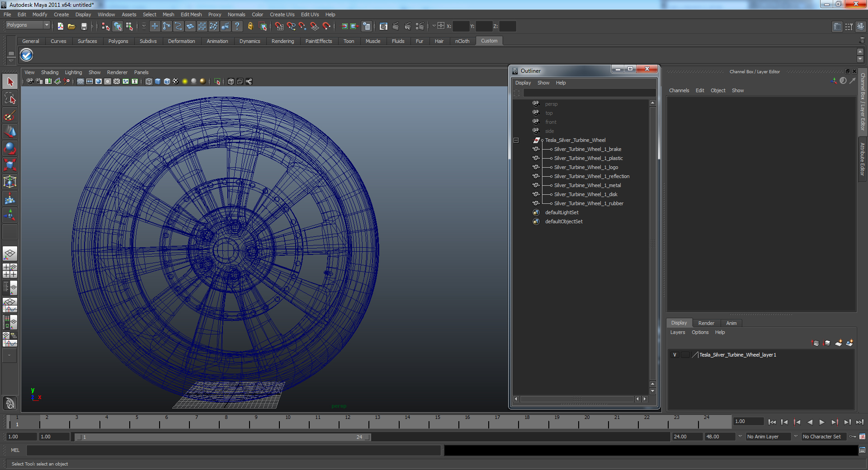868x470 pixels.
Task: Click play forwards button
Action: point(821,422)
